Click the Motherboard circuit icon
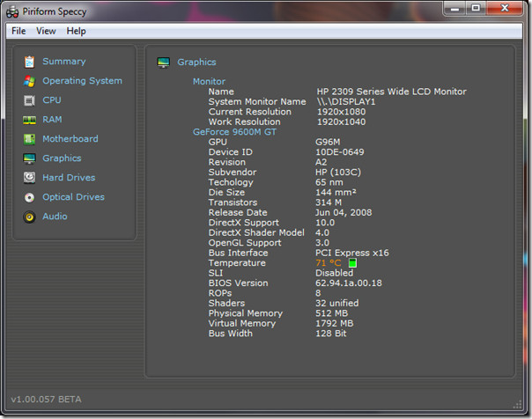The width and height of the screenshot is (532, 419). click(29, 139)
